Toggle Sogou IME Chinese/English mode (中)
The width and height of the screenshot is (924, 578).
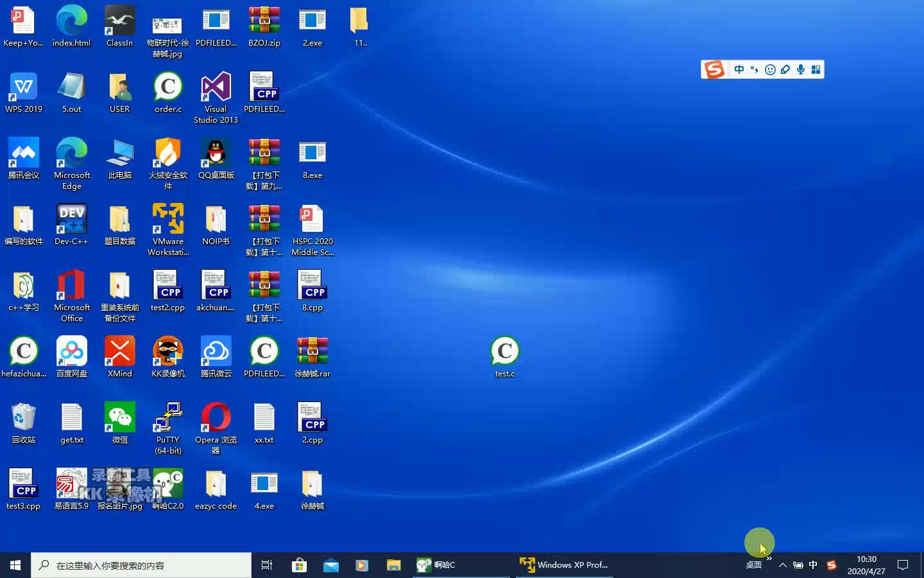click(739, 69)
